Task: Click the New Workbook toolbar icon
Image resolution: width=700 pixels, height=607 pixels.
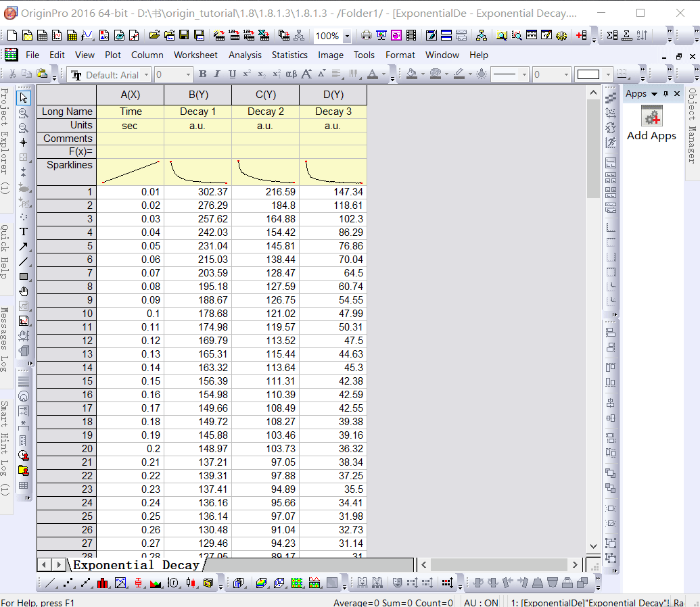Action: [42, 35]
